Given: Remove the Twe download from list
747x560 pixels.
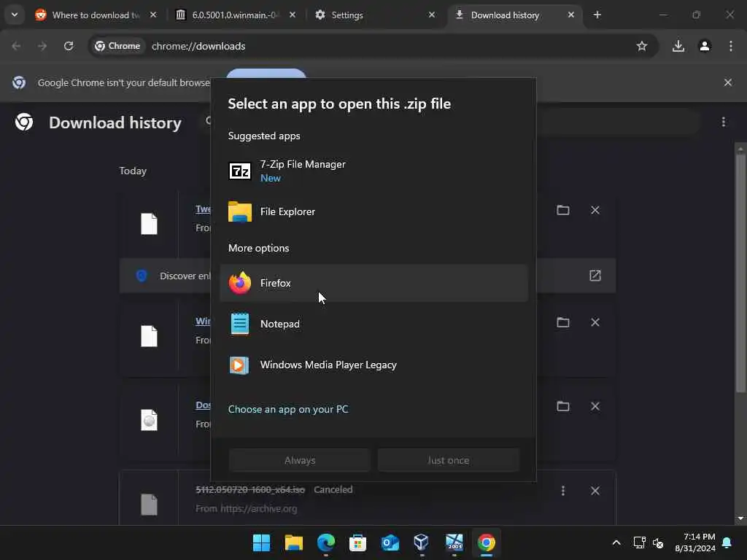Looking at the screenshot, I should coord(595,210).
